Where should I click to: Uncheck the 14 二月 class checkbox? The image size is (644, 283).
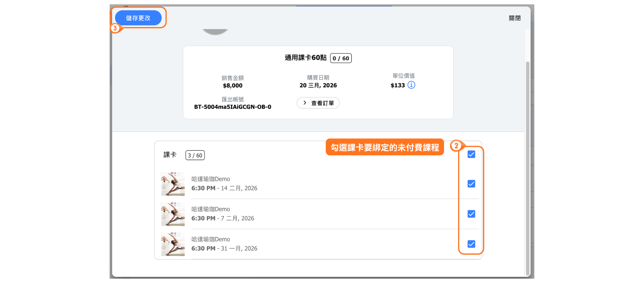pos(471,184)
